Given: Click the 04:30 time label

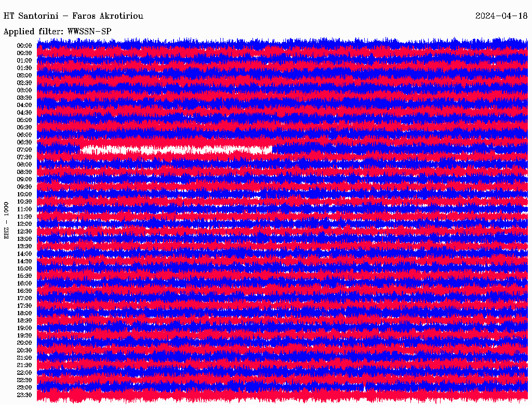Looking at the screenshot, I should point(24,113).
